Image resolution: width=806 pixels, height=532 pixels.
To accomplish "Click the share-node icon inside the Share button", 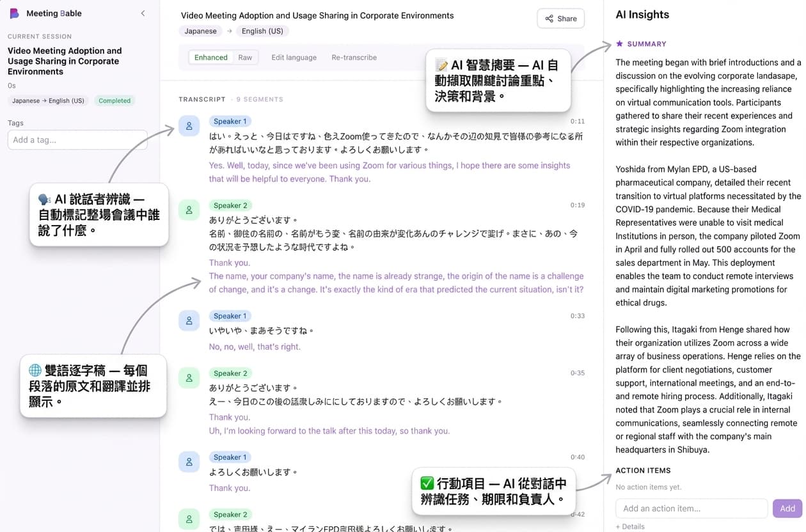I will pos(548,19).
